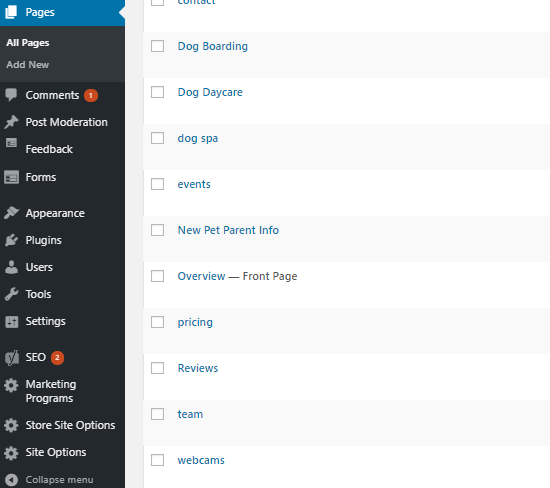Open the New Pet Parent Info page
The height and width of the screenshot is (488, 550).
point(228,230)
